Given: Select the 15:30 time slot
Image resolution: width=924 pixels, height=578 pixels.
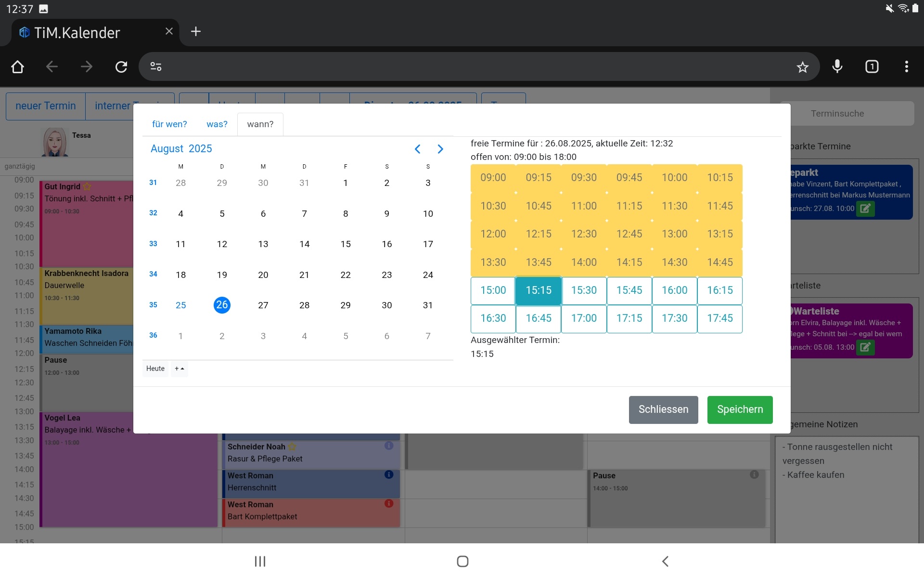Looking at the screenshot, I should tap(584, 290).
